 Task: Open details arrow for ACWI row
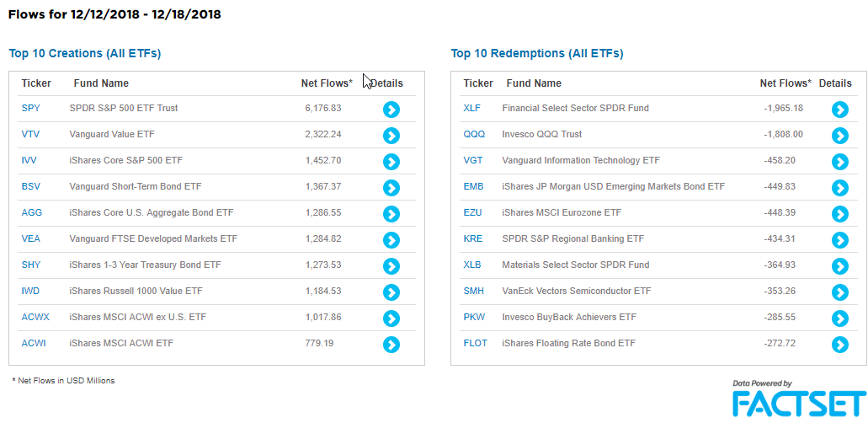point(391,345)
